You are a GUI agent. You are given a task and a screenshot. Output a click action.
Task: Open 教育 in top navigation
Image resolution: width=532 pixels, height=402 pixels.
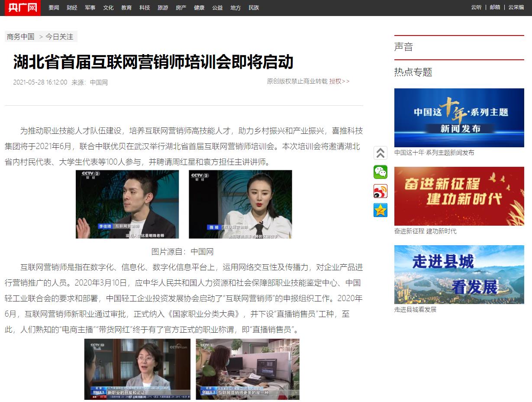click(126, 8)
